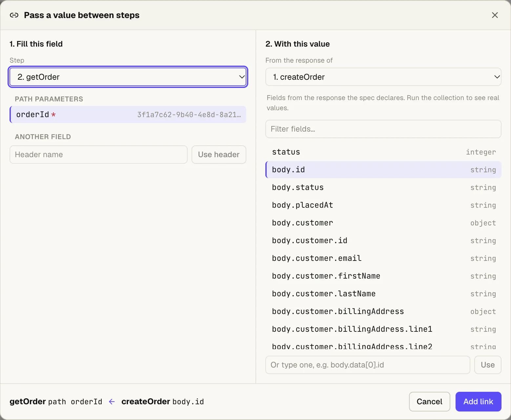Pick the body.customer.billingAddress object field
511x420 pixels.
pyautogui.click(x=383, y=311)
